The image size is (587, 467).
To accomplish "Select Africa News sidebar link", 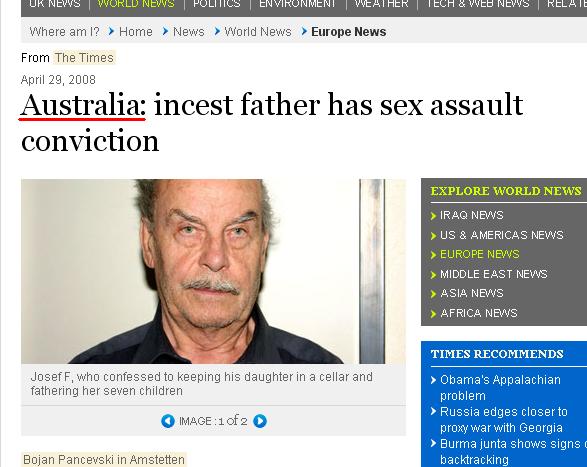I will [479, 313].
